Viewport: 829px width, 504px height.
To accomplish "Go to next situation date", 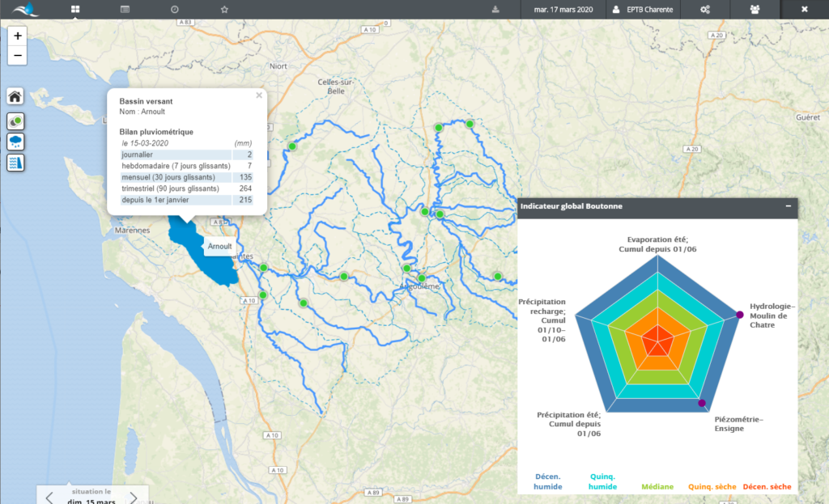I will click(x=134, y=497).
